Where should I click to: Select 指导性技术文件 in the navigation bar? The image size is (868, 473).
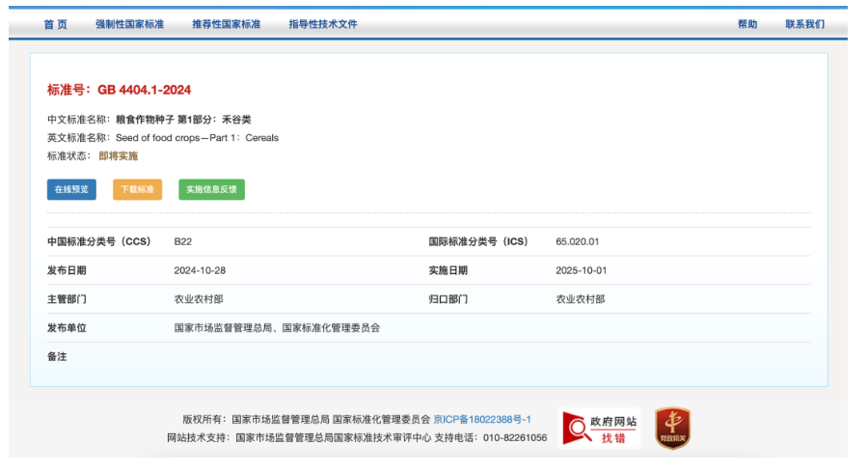(322, 24)
